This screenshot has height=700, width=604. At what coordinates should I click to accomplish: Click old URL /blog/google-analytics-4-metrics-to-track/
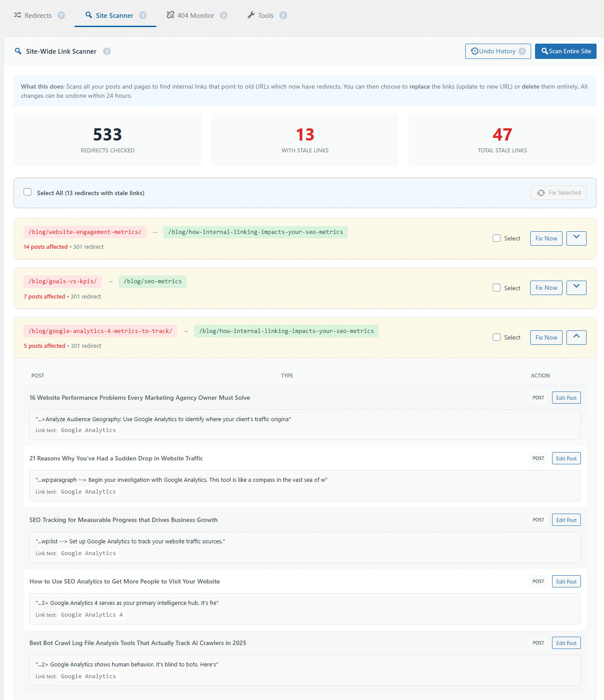tap(100, 331)
